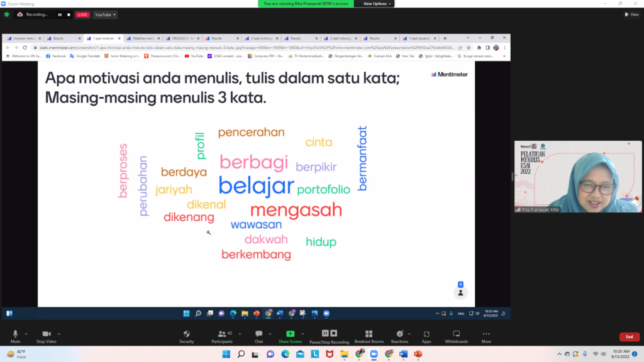Open Whiteboards

pyautogui.click(x=457, y=337)
